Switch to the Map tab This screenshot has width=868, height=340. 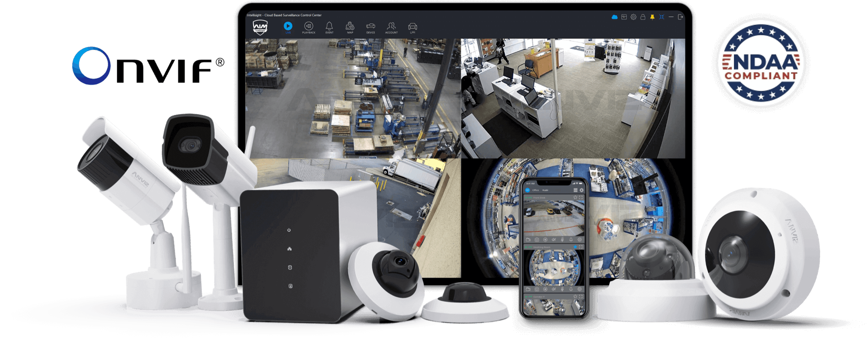click(x=350, y=27)
